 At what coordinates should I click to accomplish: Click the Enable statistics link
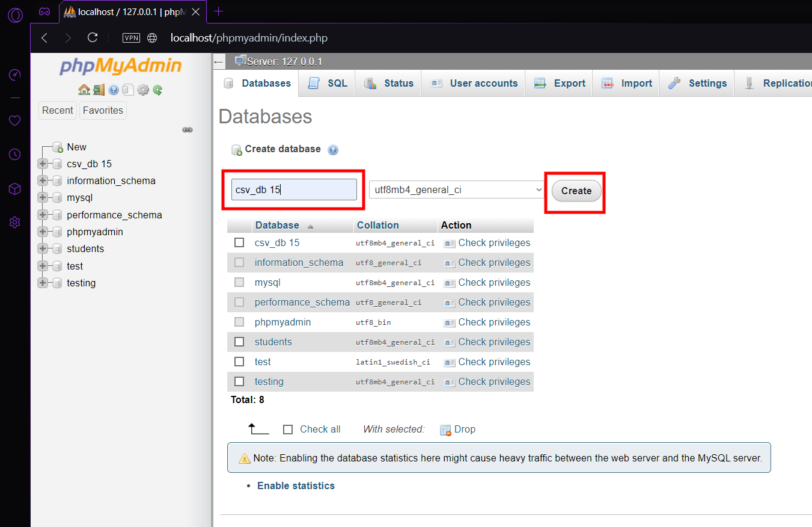pos(296,485)
